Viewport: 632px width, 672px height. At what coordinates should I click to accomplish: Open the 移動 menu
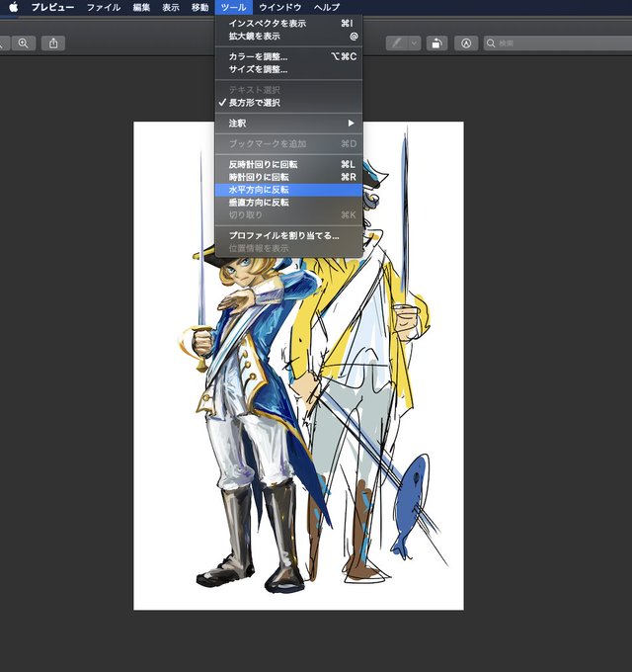[x=199, y=7]
